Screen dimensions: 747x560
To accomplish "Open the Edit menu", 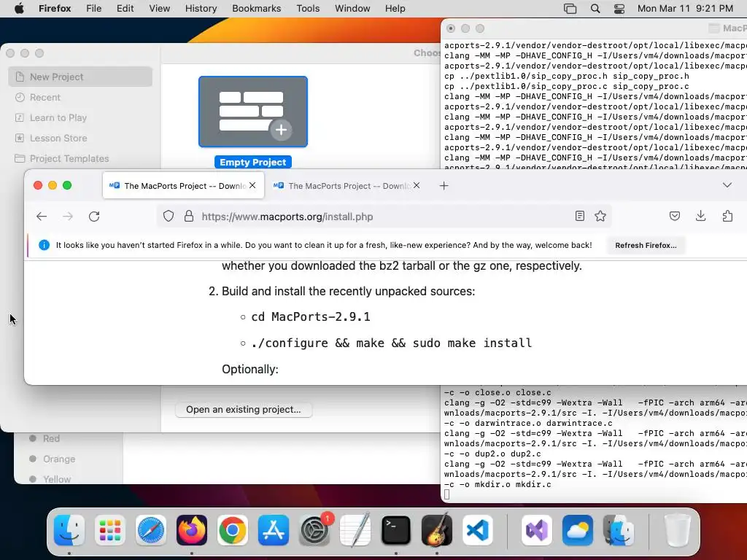I will click(125, 9).
